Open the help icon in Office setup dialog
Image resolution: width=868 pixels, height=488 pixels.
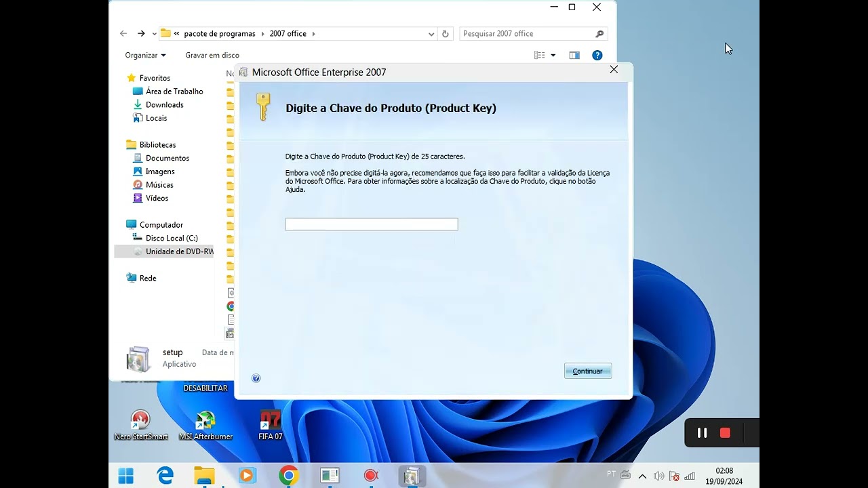click(256, 378)
